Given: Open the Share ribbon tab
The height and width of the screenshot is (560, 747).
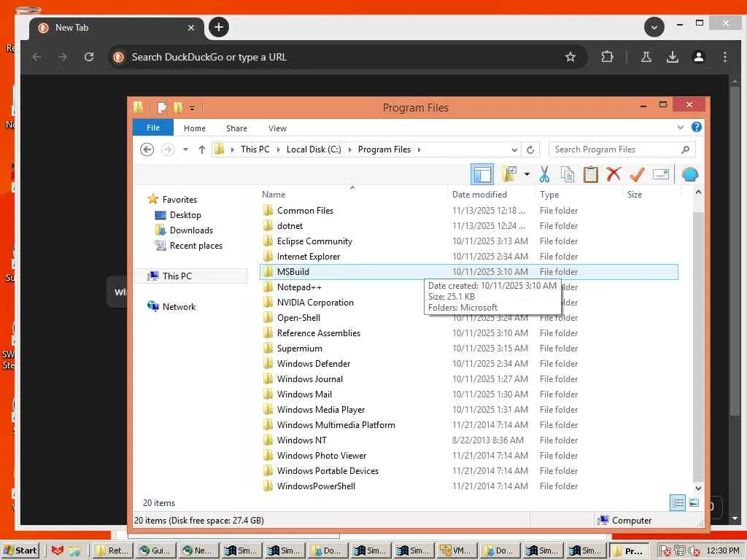Looking at the screenshot, I should click(x=236, y=128).
